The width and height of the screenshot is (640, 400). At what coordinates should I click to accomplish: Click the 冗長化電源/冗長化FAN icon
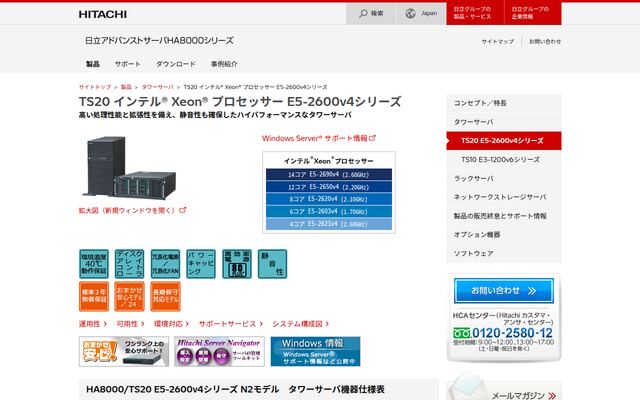(x=165, y=264)
